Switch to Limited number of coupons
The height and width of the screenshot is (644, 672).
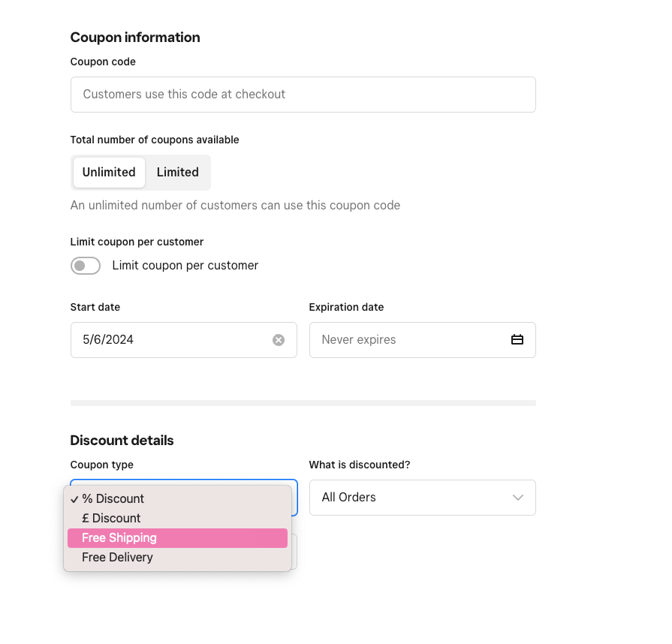(x=178, y=172)
